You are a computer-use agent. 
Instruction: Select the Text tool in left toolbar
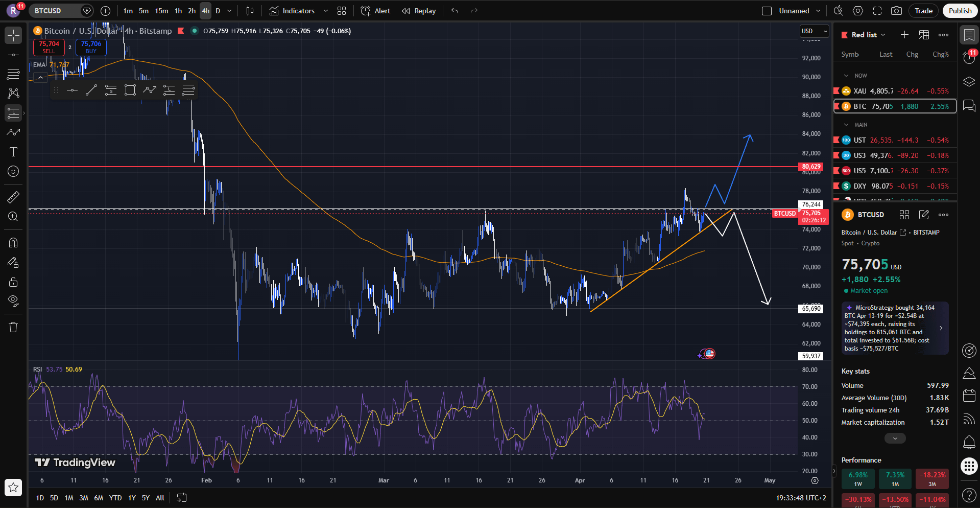pos(13,152)
